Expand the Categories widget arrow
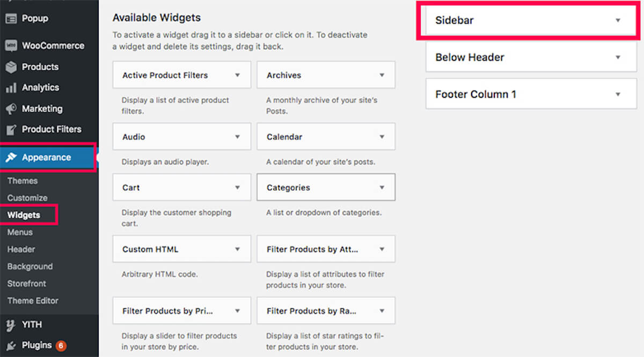The width and height of the screenshot is (644, 357). tap(382, 188)
